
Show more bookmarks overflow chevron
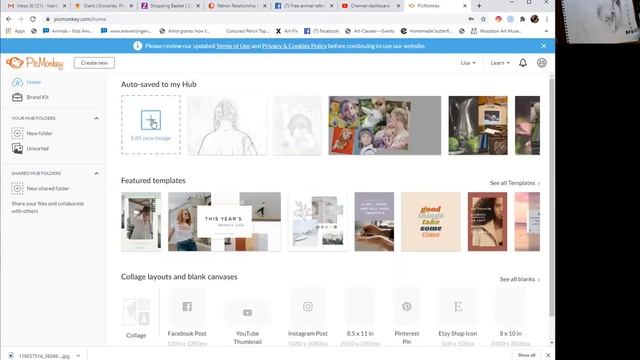pos(546,31)
